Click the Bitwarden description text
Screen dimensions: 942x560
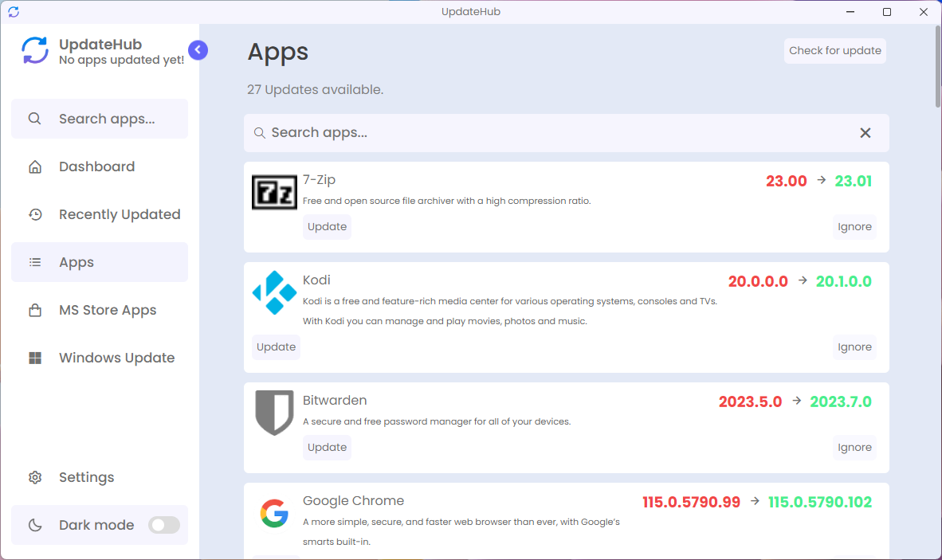pyautogui.click(x=437, y=421)
